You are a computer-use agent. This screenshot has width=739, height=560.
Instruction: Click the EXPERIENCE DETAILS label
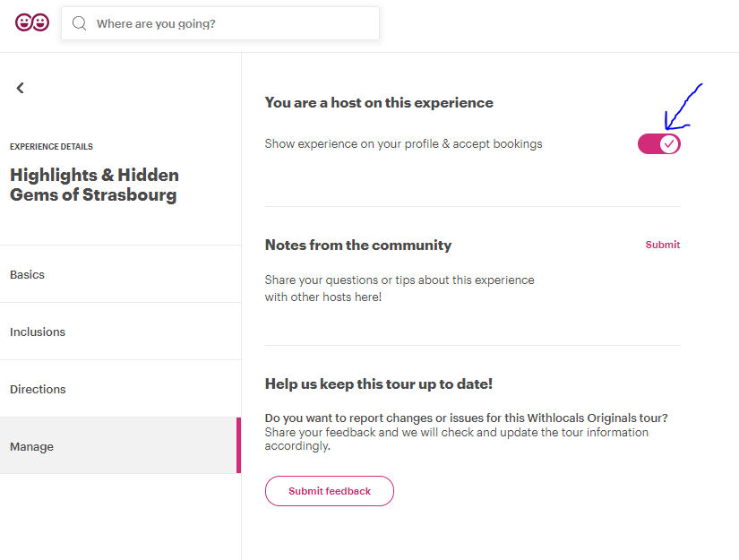tap(51, 147)
